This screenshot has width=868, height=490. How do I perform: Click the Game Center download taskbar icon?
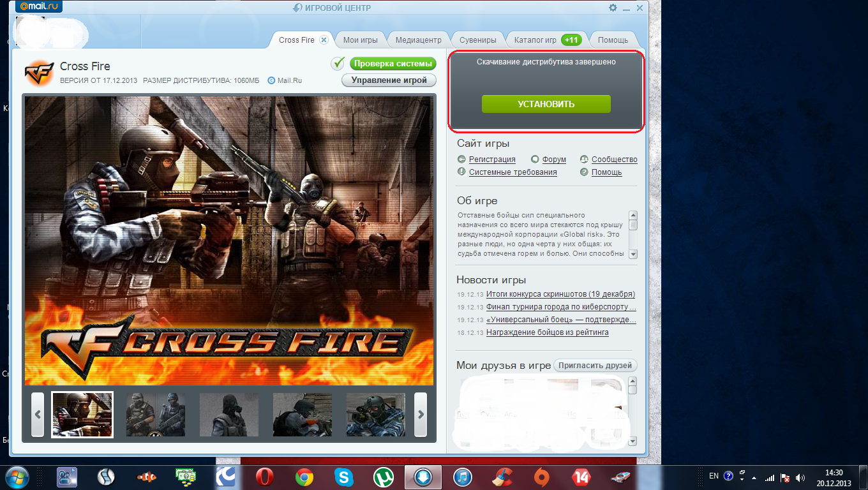pos(423,477)
